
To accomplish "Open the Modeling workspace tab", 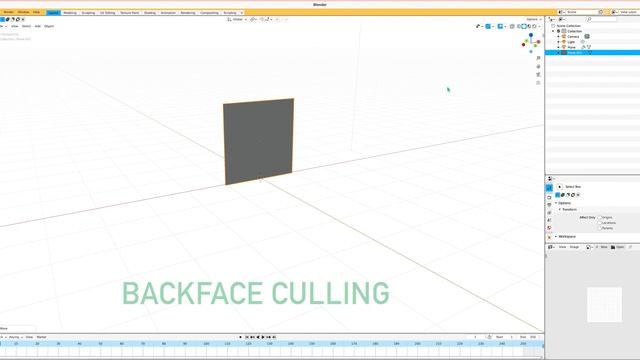I will 70,13.
